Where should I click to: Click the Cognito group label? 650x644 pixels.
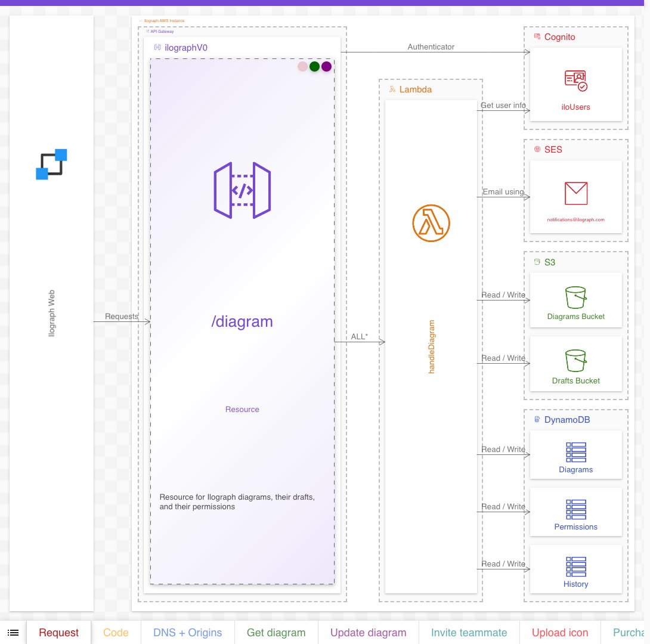coord(559,37)
